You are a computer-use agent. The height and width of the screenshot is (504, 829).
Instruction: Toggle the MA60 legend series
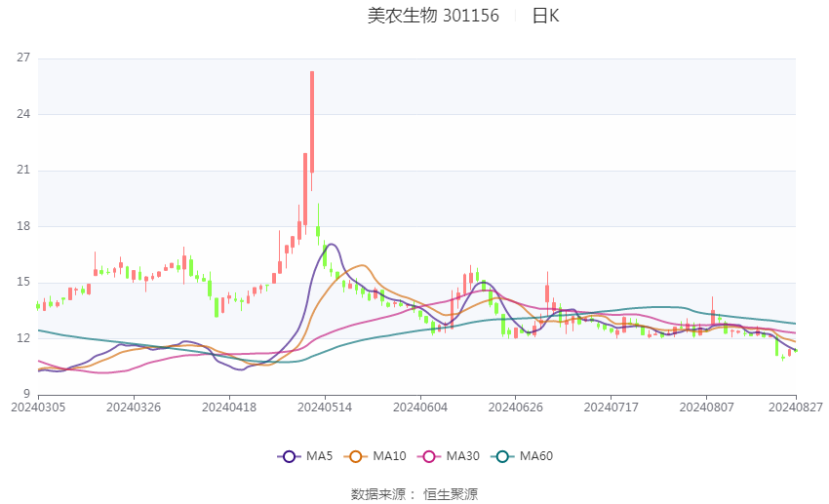pos(522,456)
